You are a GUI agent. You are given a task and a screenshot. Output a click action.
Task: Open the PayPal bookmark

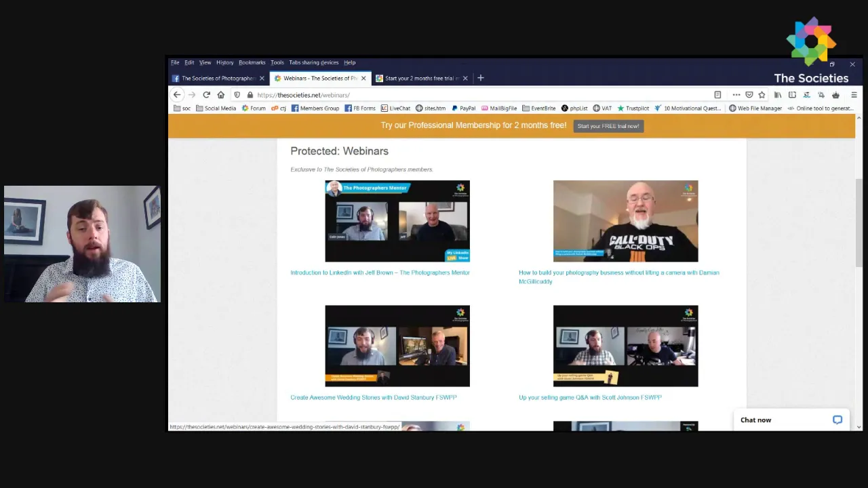464,108
